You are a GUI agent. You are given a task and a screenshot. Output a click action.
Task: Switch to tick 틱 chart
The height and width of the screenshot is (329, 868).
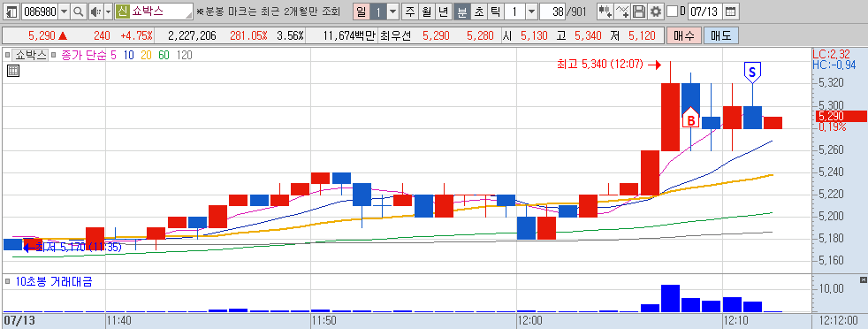point(495,11)
